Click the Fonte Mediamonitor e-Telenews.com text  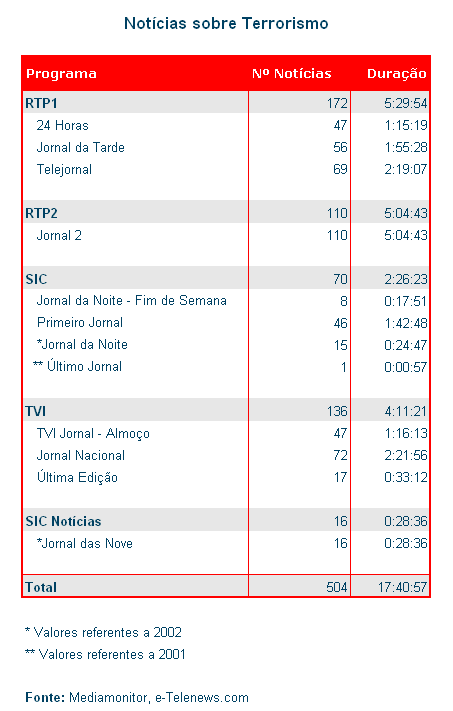point(137,697)
